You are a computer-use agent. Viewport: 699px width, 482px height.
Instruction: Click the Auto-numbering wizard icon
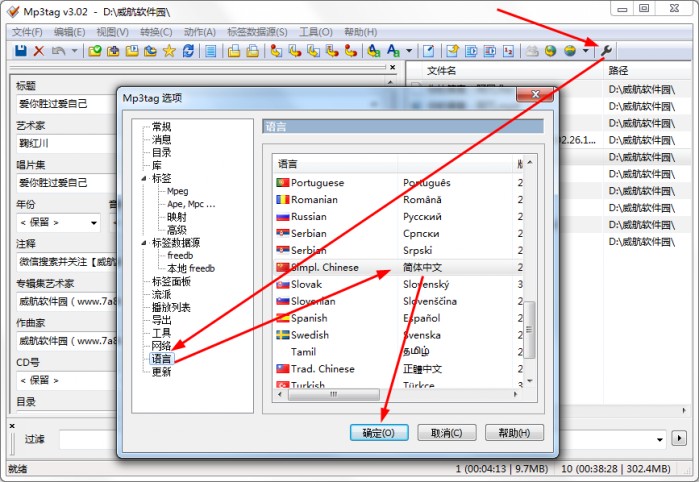509,51
